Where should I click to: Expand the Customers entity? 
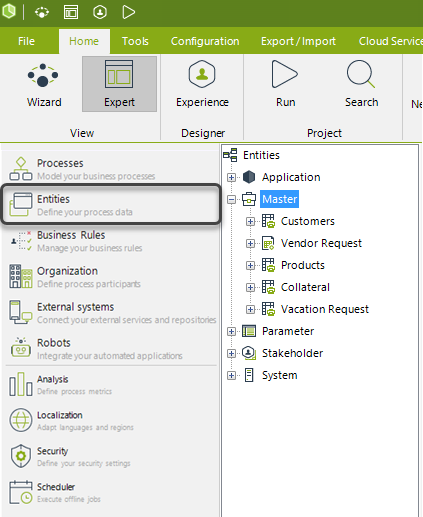[x=250, y=221]
